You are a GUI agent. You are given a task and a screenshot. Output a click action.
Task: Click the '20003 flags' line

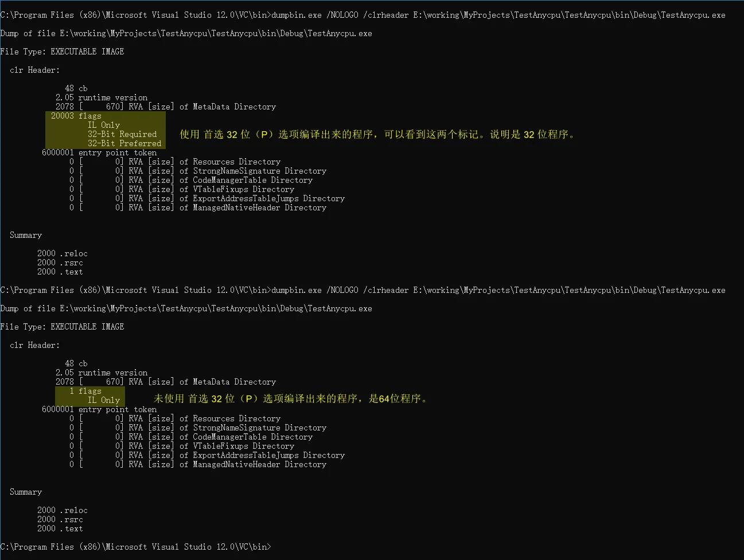pos(76,116)
